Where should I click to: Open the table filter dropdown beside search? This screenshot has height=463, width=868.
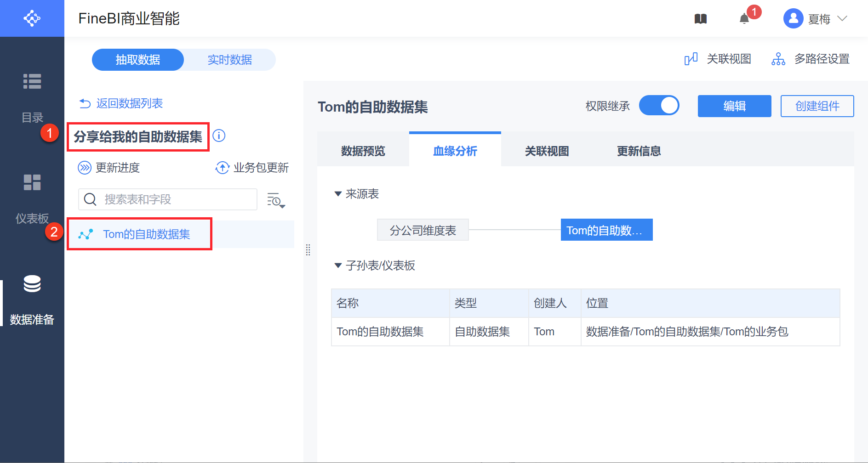(x=276, y=200)
